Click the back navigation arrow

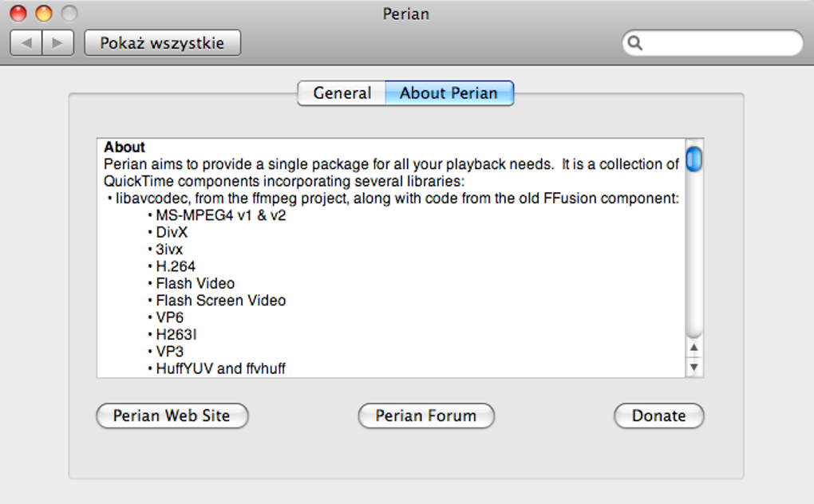(x=26, y=43)
